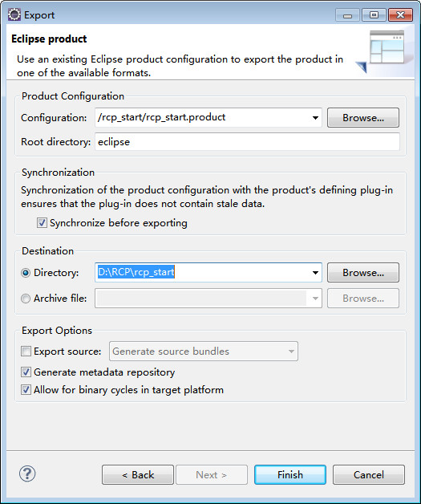Screen dimensions: 421x504
Task: Maximize the Export dialog window
Action: pos(374,15)
